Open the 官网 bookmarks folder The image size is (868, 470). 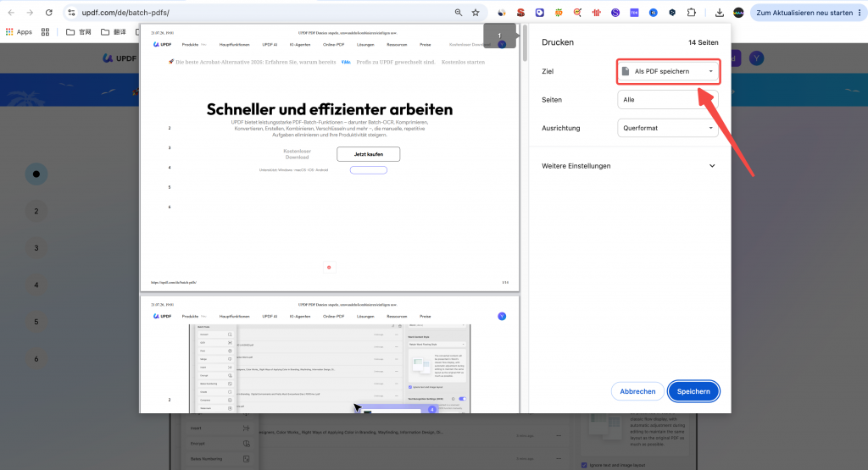pyautogui.click(x=79, y=32)
